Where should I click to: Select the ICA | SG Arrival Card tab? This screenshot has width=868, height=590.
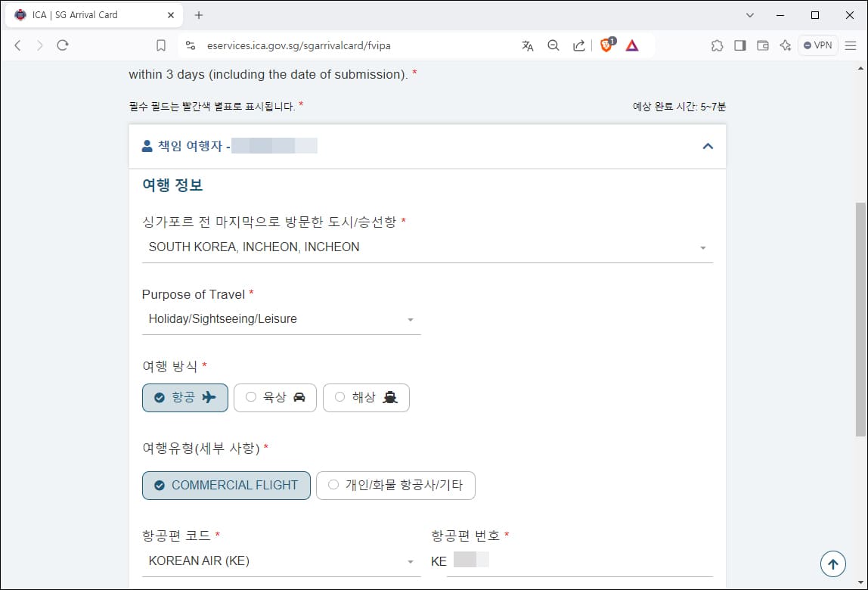pos(94,15)
